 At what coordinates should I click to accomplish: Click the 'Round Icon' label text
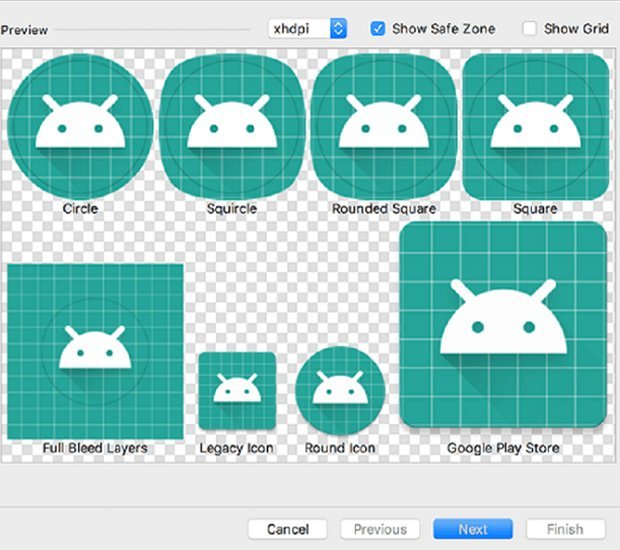coord(340,448)
